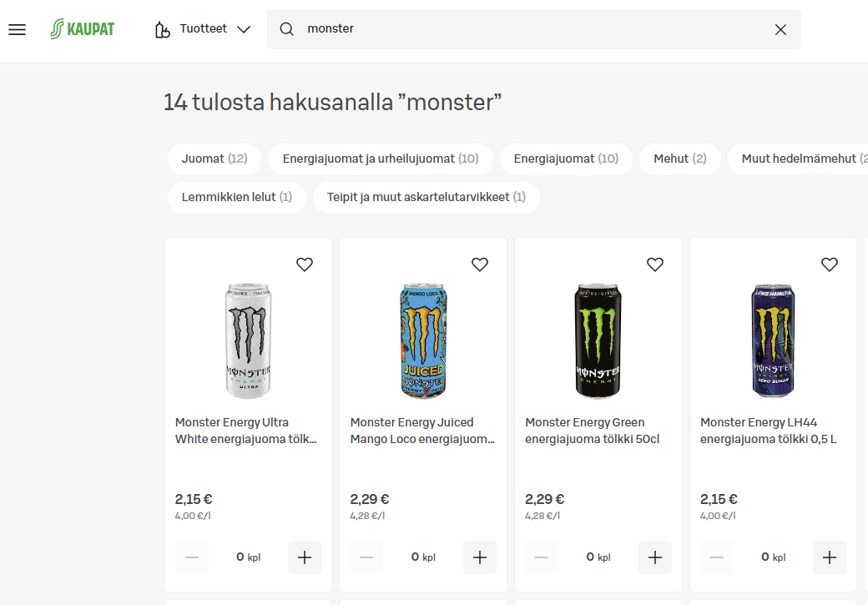Add Monster Energy Ultra White with plus

[305, 557]
